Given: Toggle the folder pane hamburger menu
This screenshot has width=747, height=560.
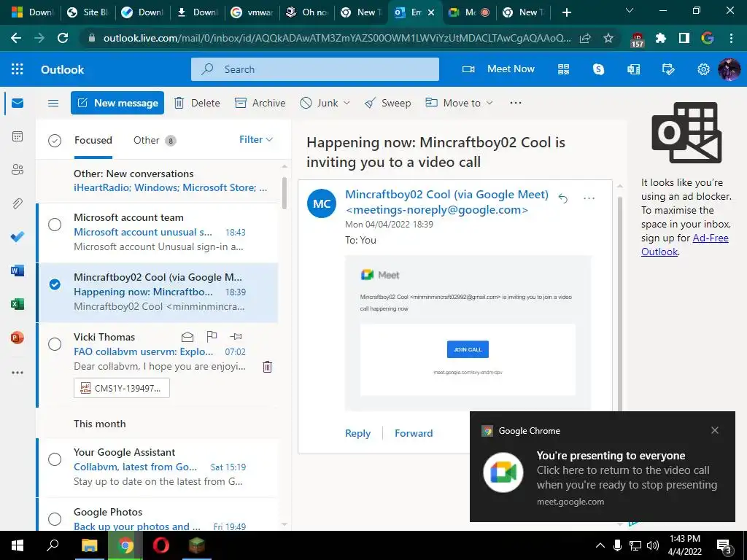Looking at the screenshot, I should click(x=53, y=103).
